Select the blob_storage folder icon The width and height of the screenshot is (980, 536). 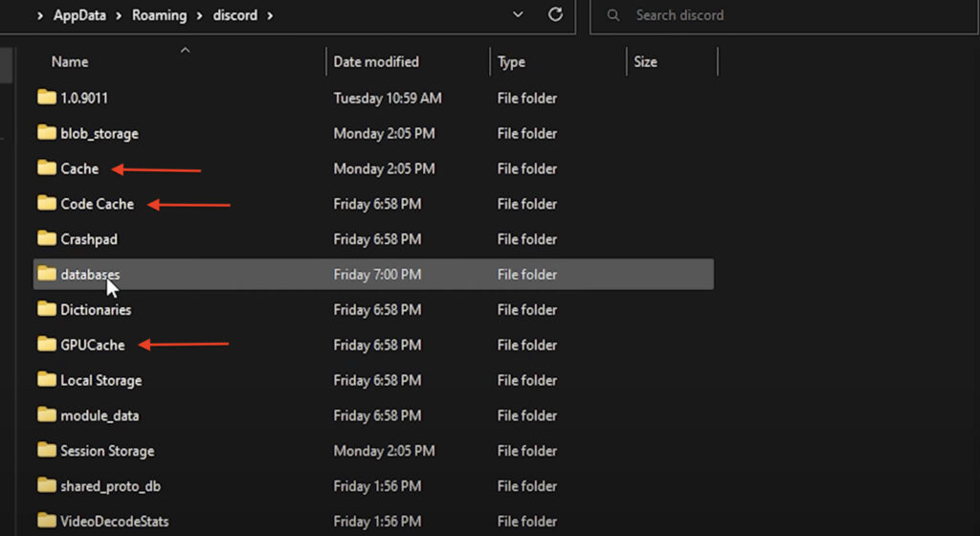(x=47, y=133)
